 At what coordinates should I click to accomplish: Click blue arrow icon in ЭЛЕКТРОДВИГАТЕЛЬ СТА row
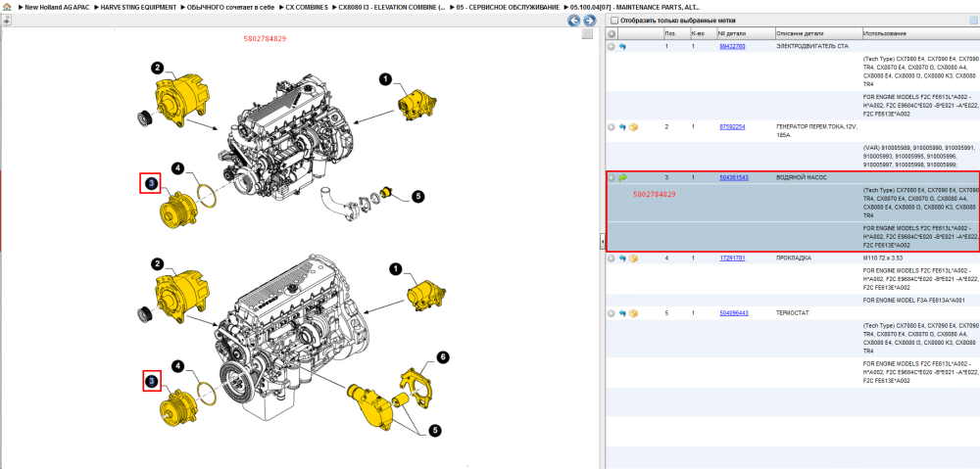tap(622, 47)
